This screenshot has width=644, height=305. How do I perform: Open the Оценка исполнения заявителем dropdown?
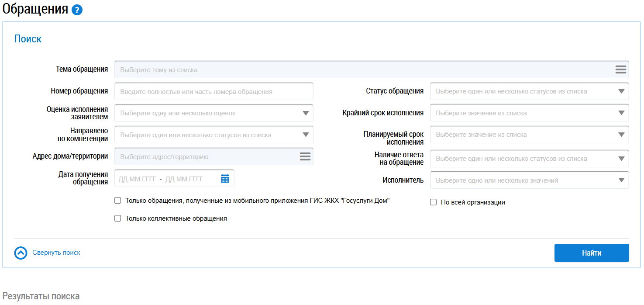306,113
